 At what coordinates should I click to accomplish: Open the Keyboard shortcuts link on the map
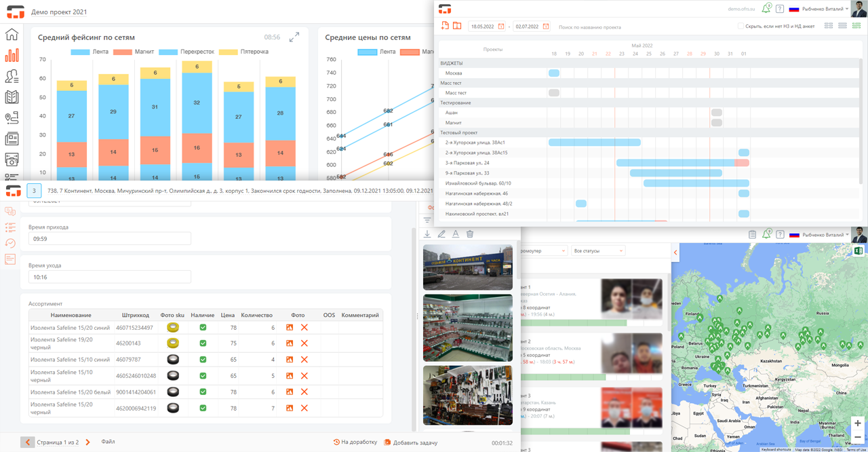coord(776,449)
